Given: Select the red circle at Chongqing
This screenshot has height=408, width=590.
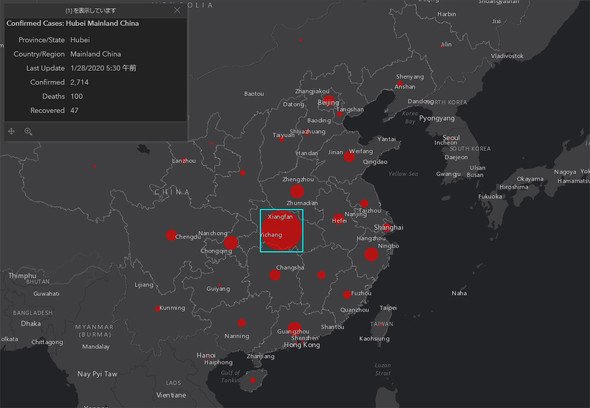Looking at the screenshot, I should [231, 243].
